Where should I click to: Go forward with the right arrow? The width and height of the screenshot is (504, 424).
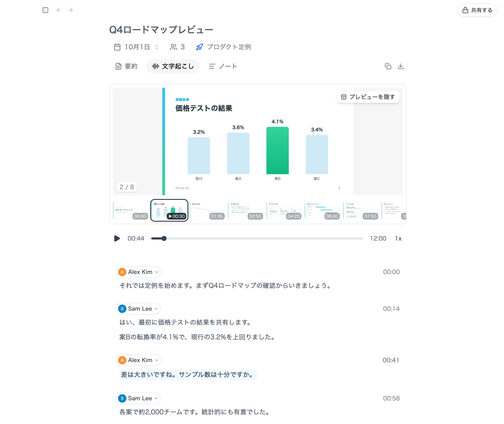click(x=70, y=10)
